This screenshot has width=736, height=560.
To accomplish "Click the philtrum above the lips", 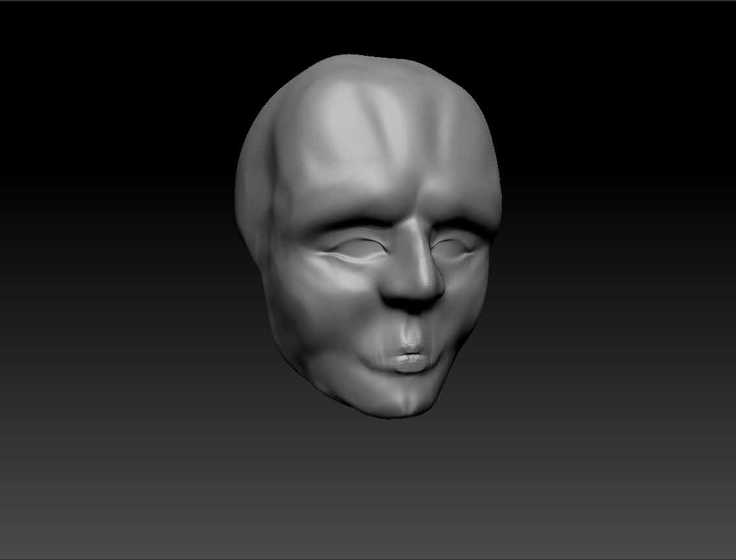I will coord(410,334).
